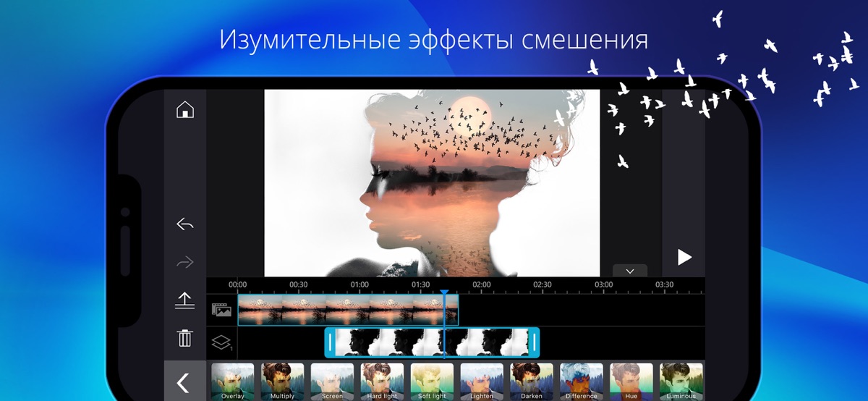Play the video preview

tap(684, 257)
